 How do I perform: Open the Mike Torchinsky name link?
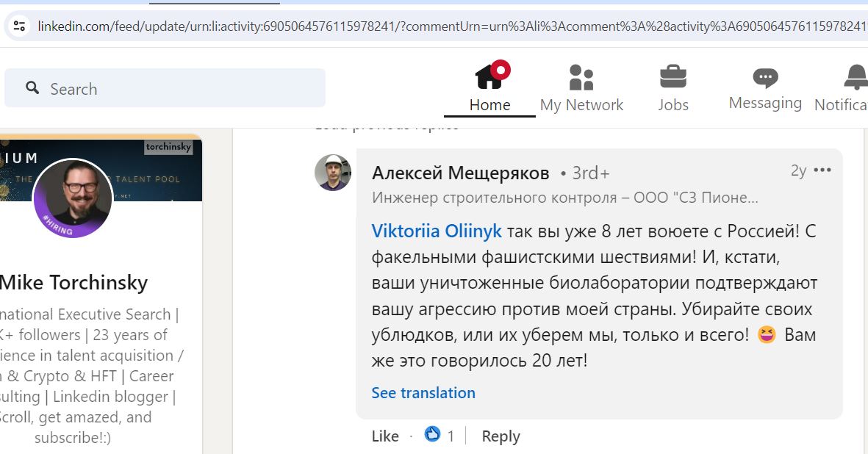coord(73,283)
